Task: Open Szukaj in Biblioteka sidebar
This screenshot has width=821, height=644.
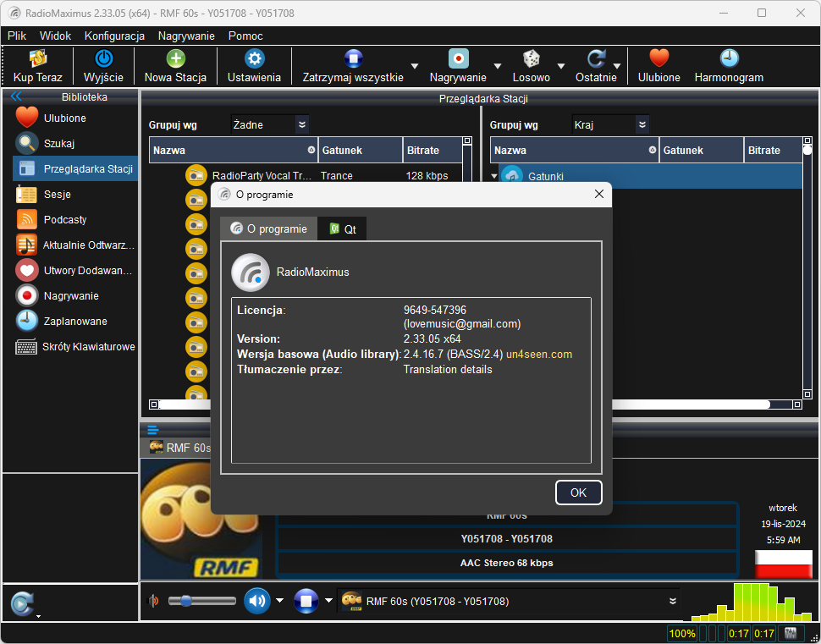Action: [75, 144]
